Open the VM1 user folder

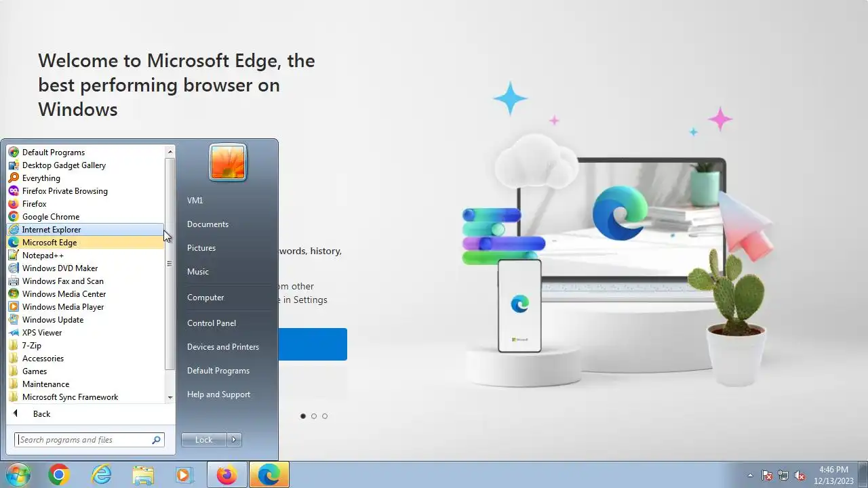pyautogui.click(x=195, y=201)
